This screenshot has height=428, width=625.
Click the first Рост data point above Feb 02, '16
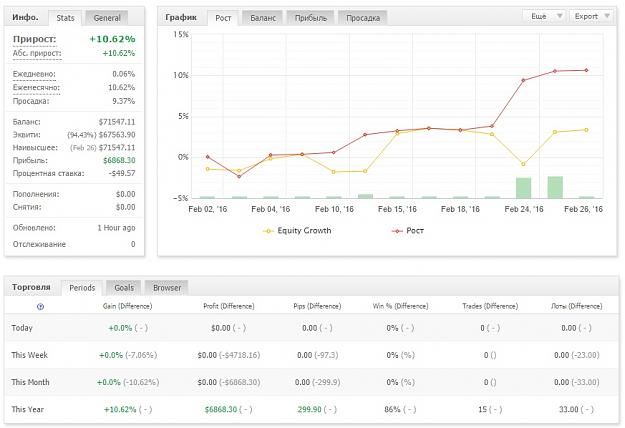click(208, 157)
